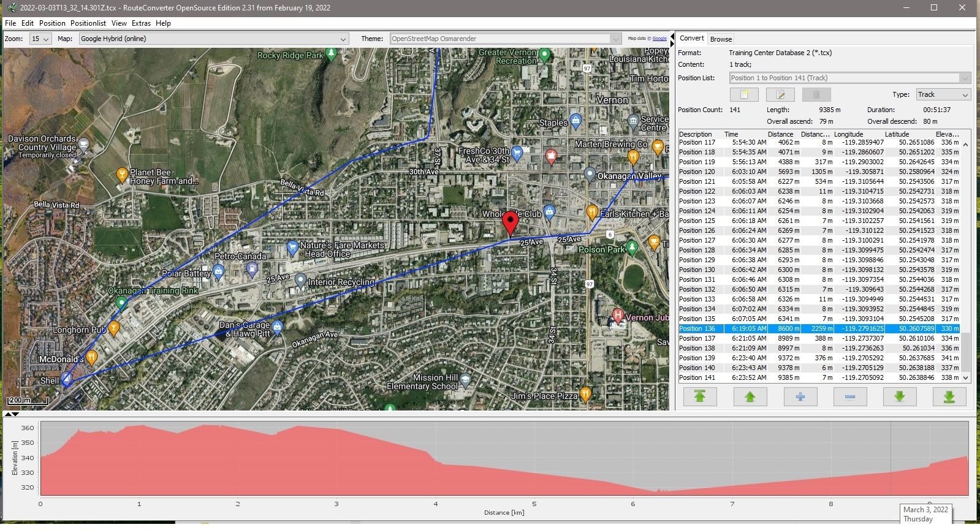Click the Greater Vernon Recreation marker
Image resolution: width=980 pixels, height=530 pixels.
pyautogui.click(x=544, y=56)
